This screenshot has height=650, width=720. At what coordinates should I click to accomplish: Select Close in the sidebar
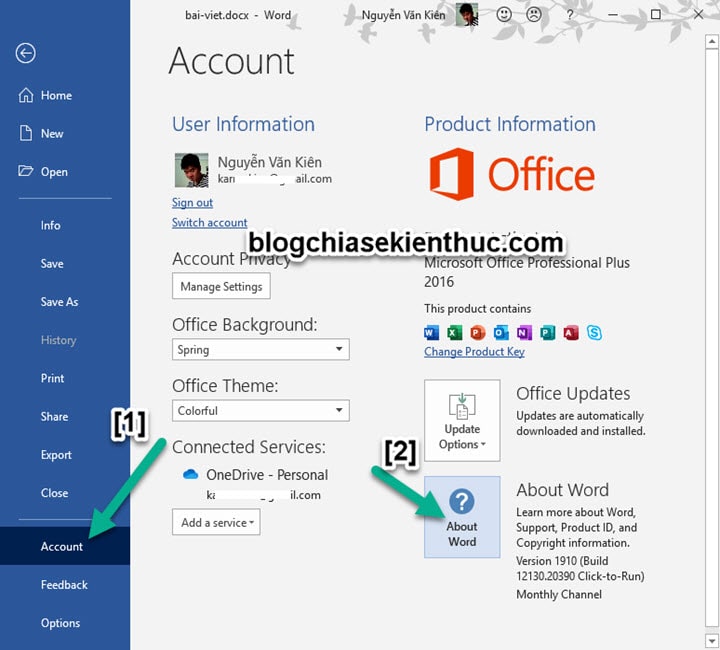point(54,493)
